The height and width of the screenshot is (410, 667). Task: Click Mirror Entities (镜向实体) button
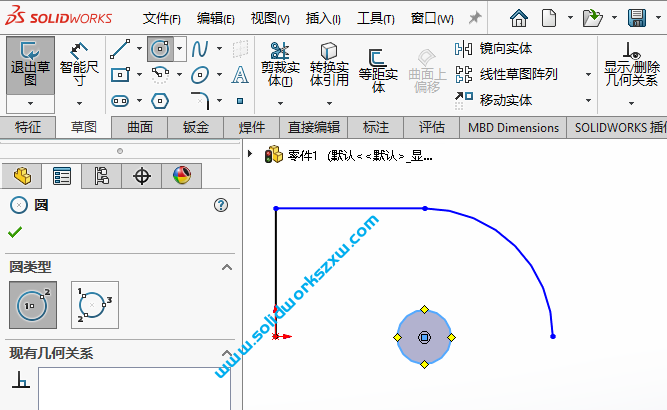point(495,48)
